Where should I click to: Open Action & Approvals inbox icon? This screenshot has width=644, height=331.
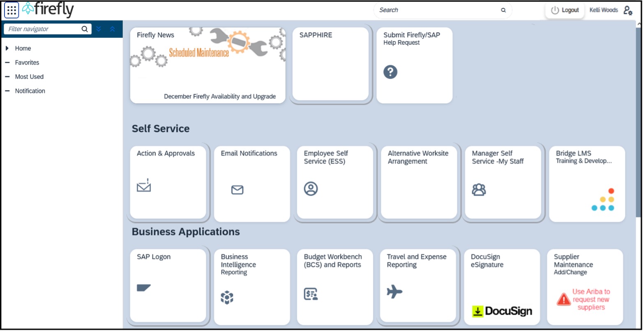(x=144, y=186)
